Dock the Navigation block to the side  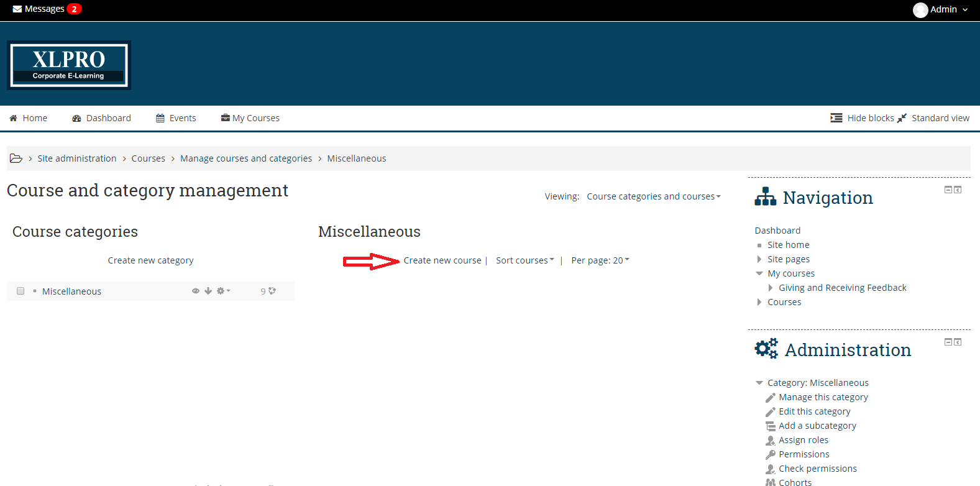(958, 190)
